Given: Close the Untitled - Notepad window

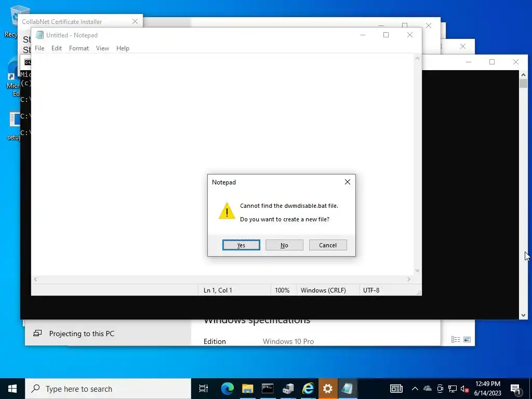Looking at the screenshot, I should [x=409, y=35].
